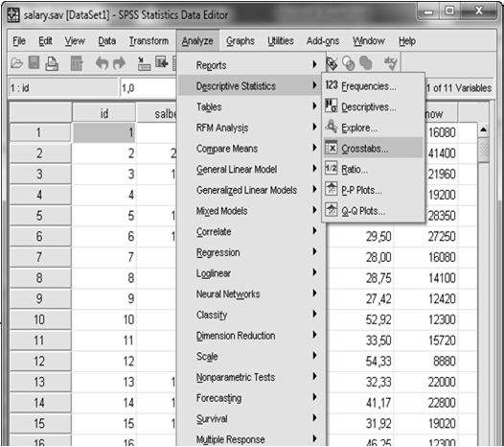Viewport: 504px width, 447px height.
Task: Click the cell with value 52,92
Action: pyautogui.click(x=361, y=319)
